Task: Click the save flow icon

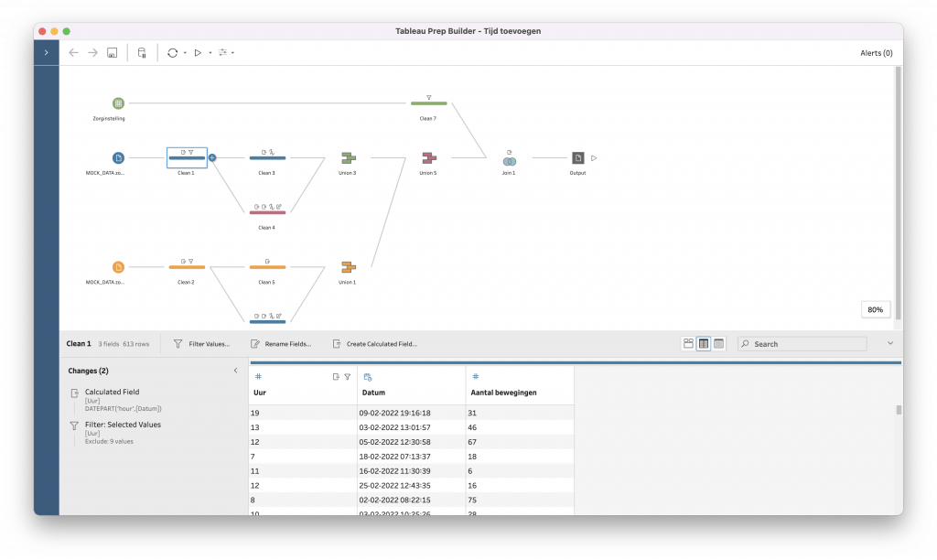Action: click(x=112, y=53)
